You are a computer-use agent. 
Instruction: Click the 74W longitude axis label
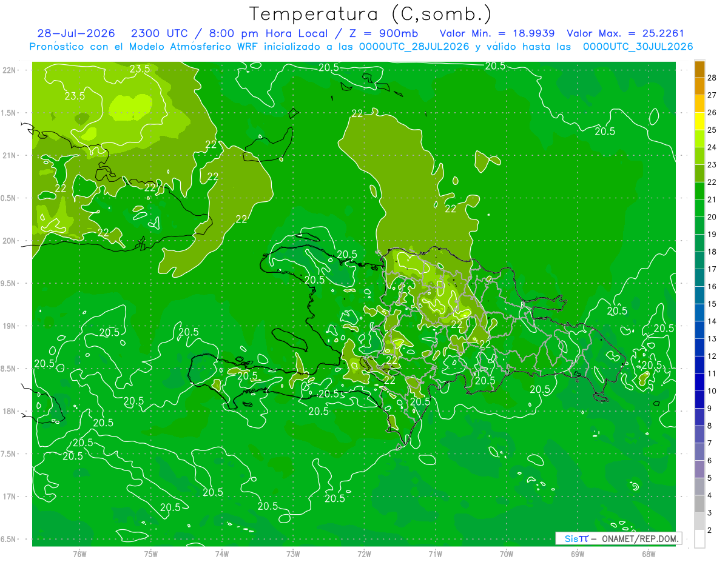[221, 554]
